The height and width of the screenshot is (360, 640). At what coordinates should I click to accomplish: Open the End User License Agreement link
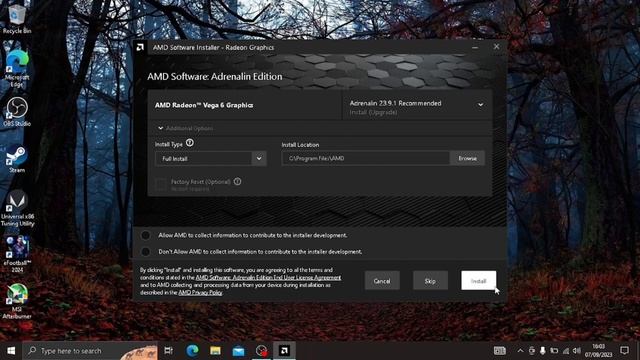click(x=268, y=278)
